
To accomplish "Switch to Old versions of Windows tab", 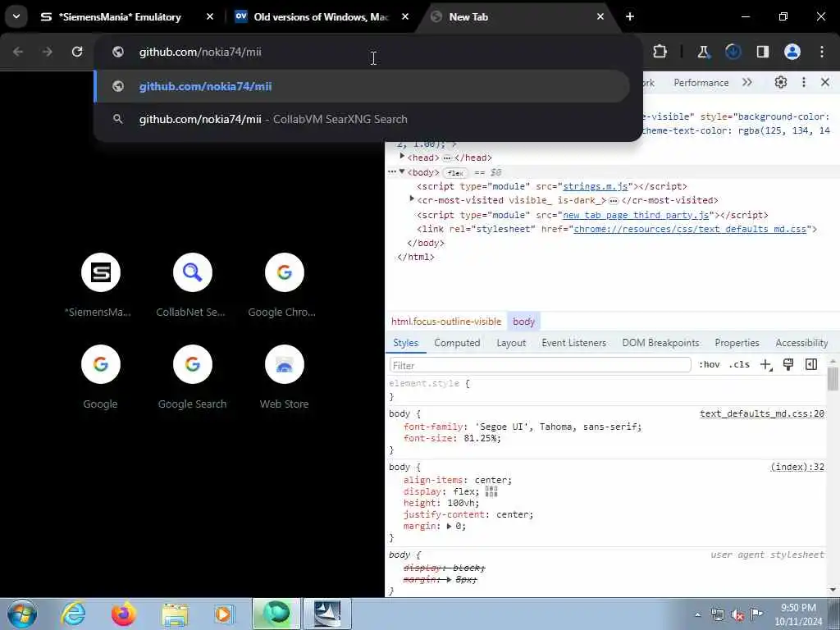I will [x=321, y=16].
